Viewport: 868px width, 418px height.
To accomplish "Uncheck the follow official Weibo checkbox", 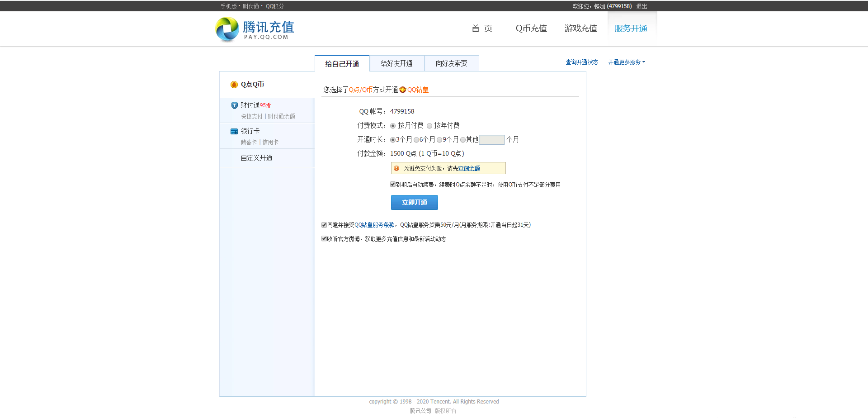I will point(324,238).
